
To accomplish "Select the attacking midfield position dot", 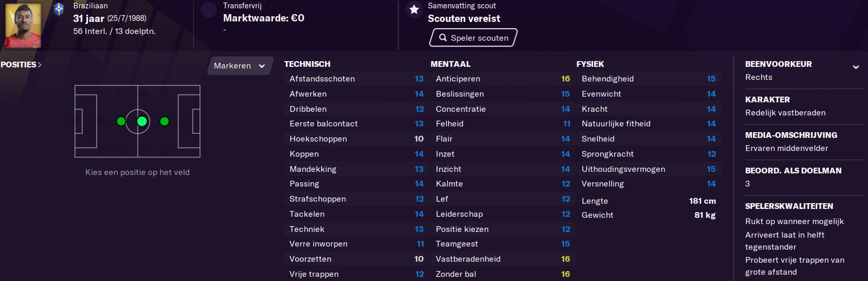I will pos(164,121).
